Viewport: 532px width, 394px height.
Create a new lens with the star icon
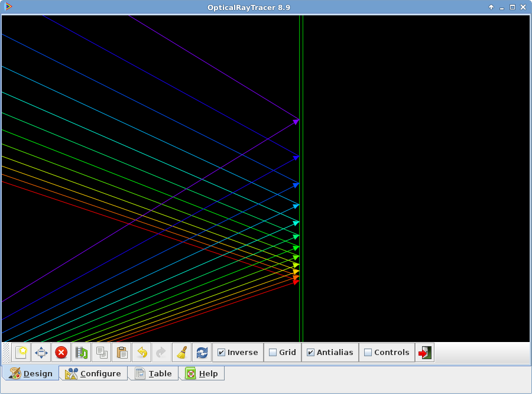point(21,352)
